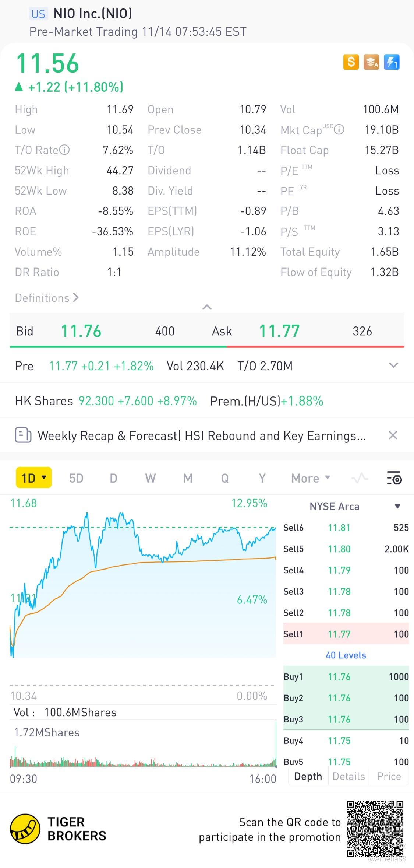
Task: Dismiss the Weekly Recap banner
Action: (393, 435)
